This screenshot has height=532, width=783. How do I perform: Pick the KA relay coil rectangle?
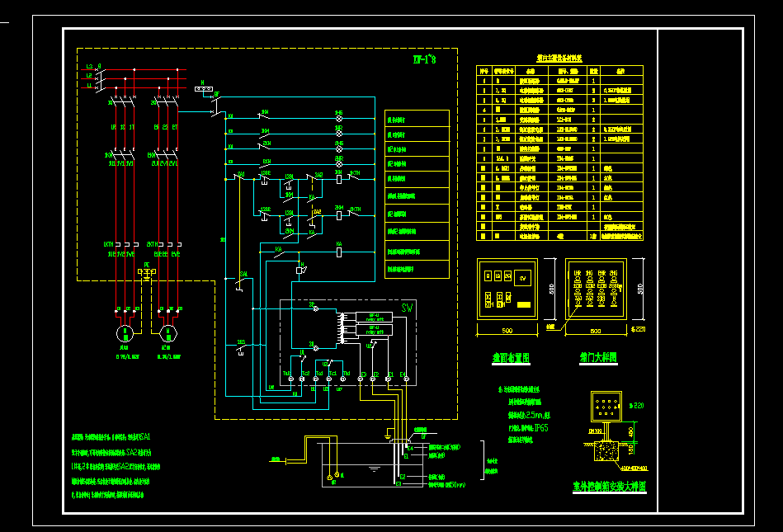click(x=339, y=252)
